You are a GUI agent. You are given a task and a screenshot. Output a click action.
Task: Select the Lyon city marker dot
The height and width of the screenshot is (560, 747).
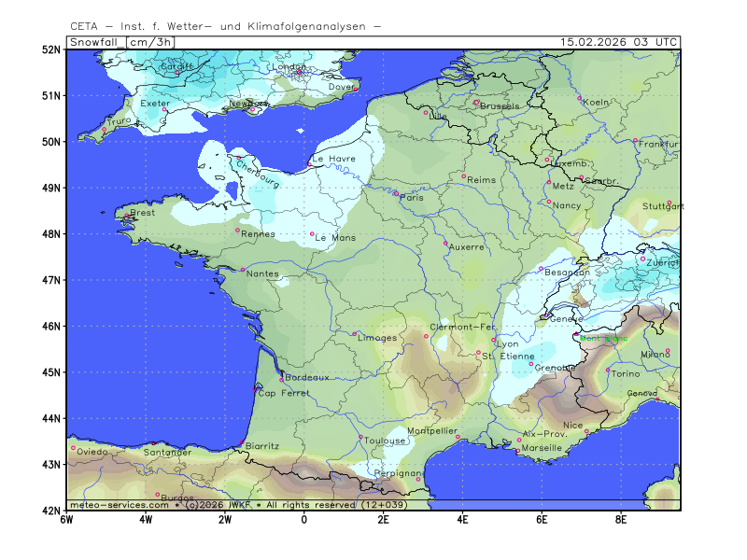pos(494,340)
